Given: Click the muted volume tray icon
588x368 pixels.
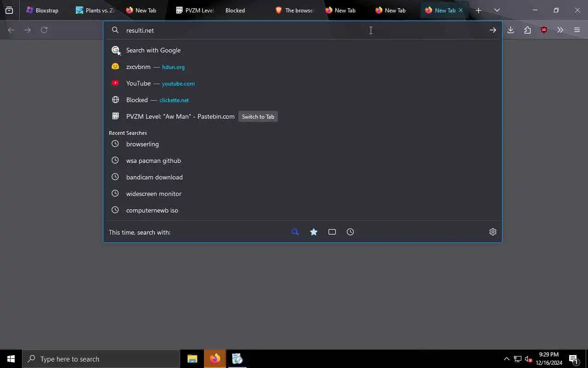Looking at the screenshot, I should click(x=528, y=359).
